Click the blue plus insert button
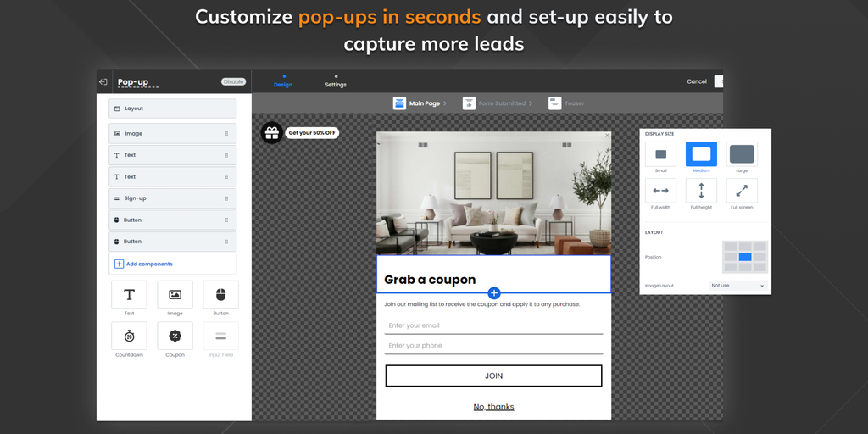 coord(494,292)
